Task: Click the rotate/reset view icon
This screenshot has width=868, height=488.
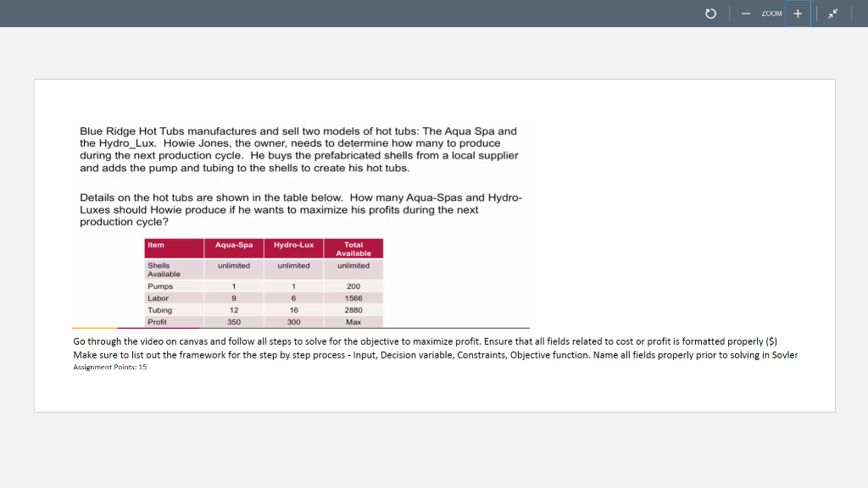Action: coord(711,14)
